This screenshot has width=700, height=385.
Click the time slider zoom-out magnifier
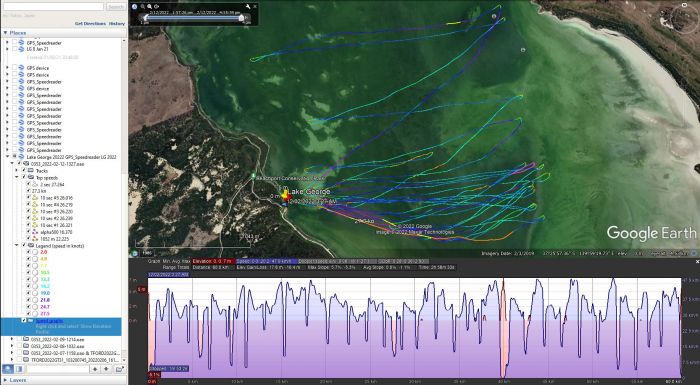142,6
